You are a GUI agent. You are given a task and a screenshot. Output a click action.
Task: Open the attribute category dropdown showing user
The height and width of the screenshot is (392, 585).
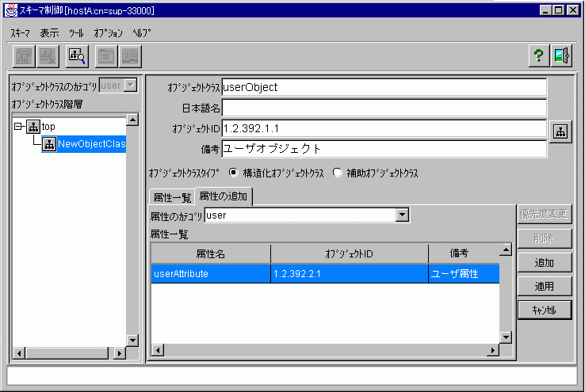click(x=402, y=215)
